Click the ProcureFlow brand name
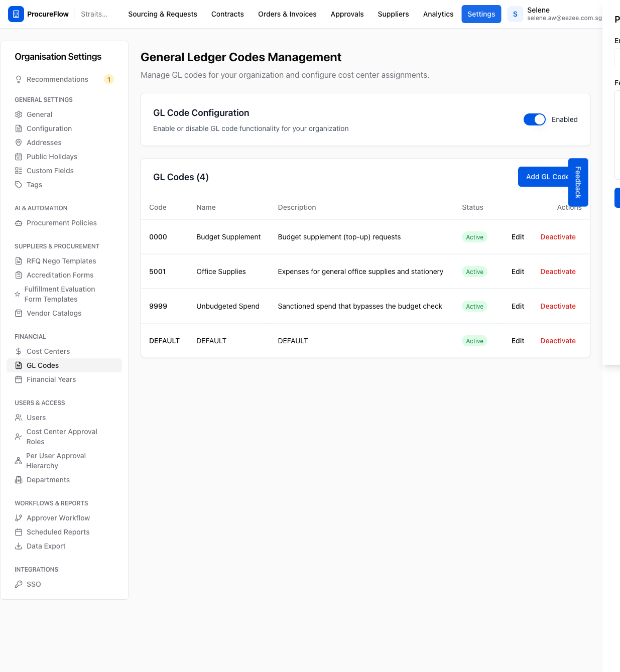Screen dimensions: 620x672 coord(48,14)
